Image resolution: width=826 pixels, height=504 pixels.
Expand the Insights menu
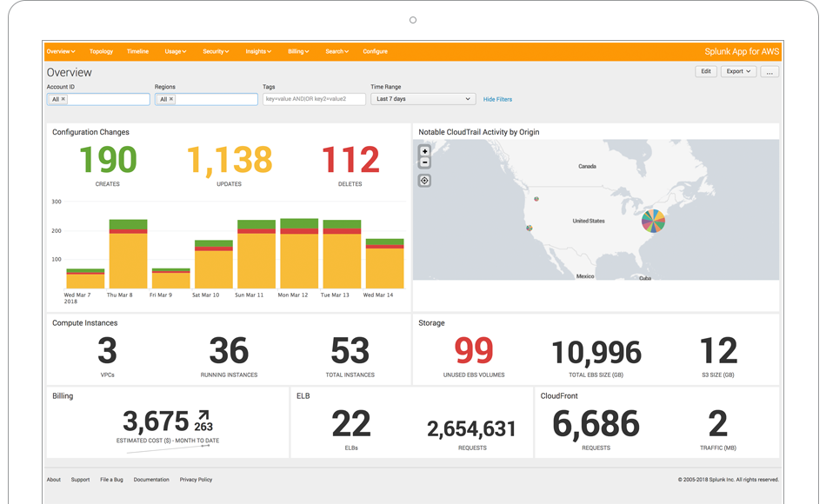(258, 51)
